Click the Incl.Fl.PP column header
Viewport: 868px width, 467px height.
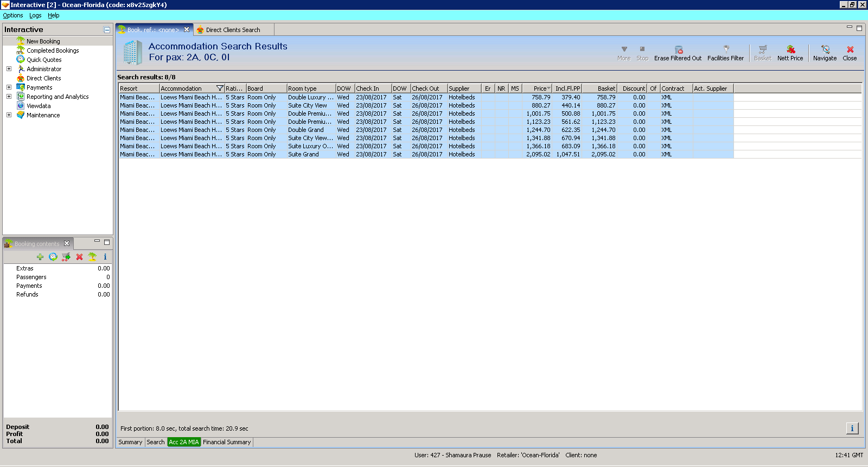[567, 89]
